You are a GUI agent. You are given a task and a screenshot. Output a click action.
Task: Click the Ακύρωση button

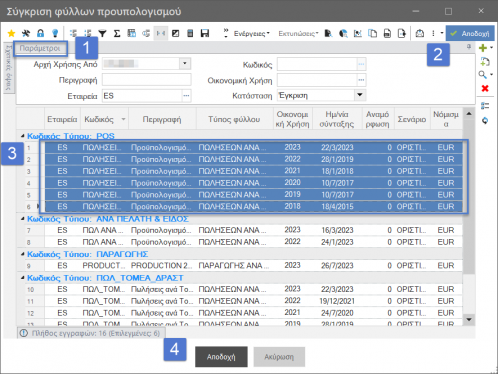tap(279, 357)
